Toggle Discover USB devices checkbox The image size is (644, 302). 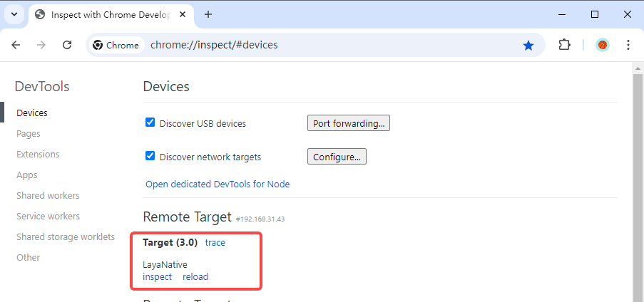tap(150, 123)
